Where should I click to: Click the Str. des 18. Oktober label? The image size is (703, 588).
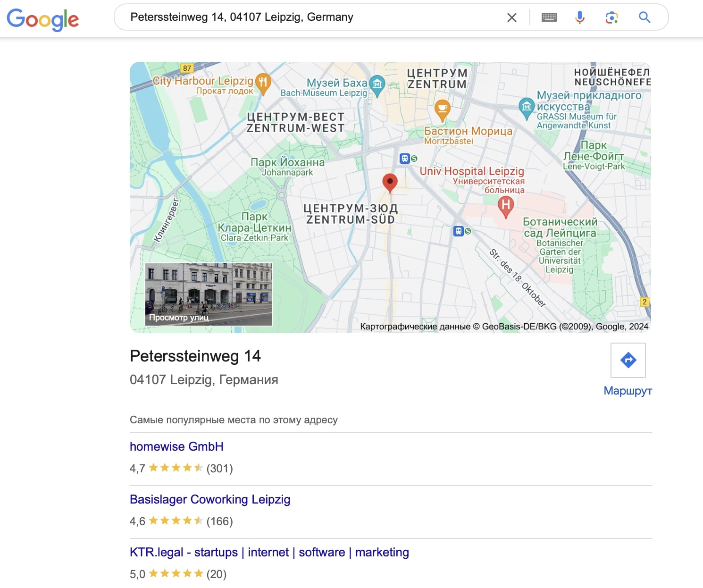[517, 278]
